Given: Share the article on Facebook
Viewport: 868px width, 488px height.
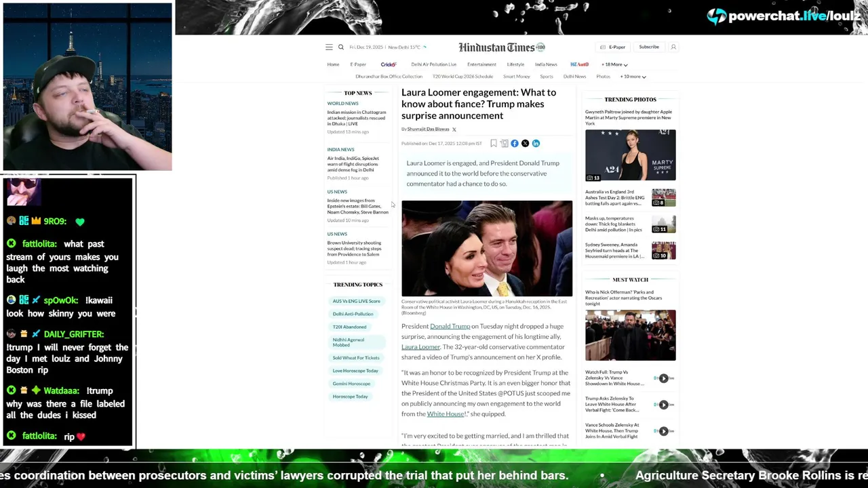Looking at the screenshot, I should tap(515, 144).
